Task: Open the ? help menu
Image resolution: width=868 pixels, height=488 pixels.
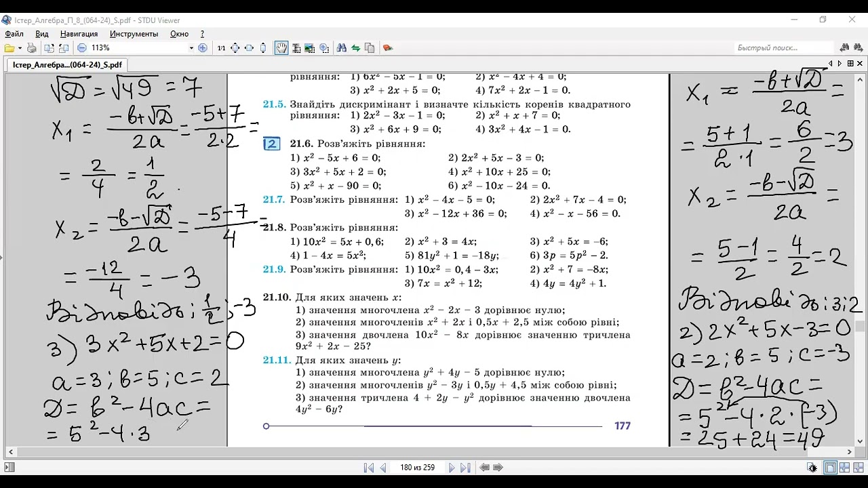Action: (202, 34)
